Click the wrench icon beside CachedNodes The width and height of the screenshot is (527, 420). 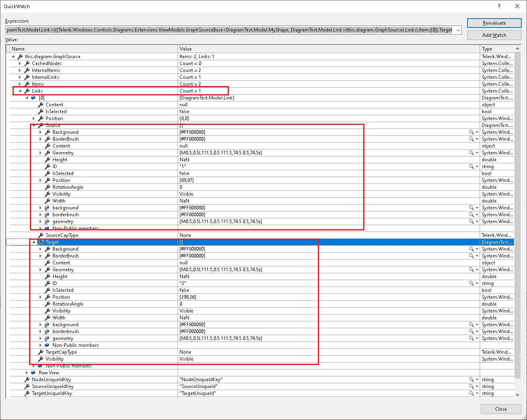27,63
